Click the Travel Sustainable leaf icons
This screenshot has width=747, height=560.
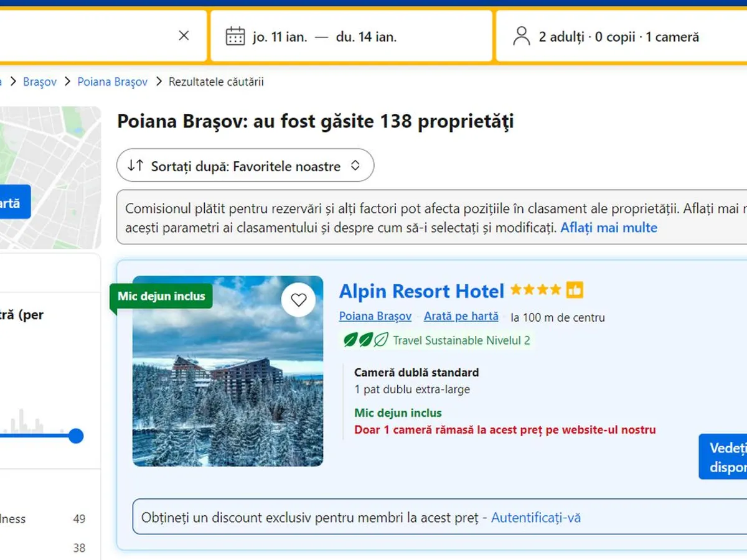[366, 340]
